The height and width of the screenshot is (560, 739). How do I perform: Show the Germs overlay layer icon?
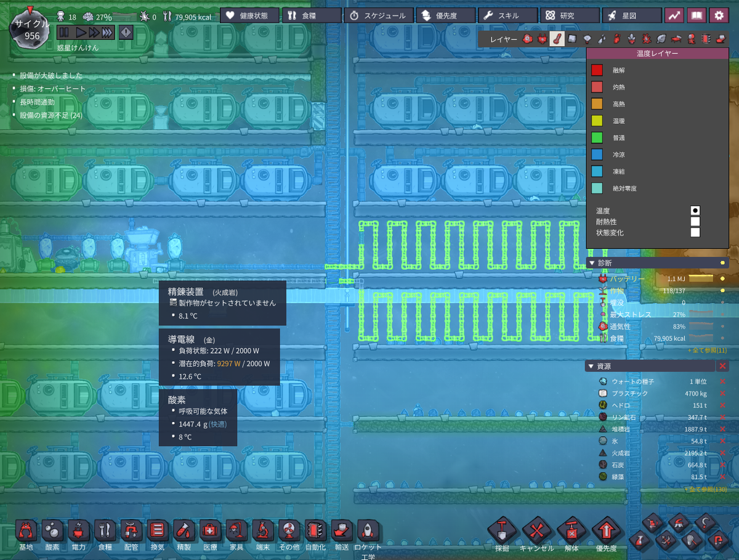646,39
